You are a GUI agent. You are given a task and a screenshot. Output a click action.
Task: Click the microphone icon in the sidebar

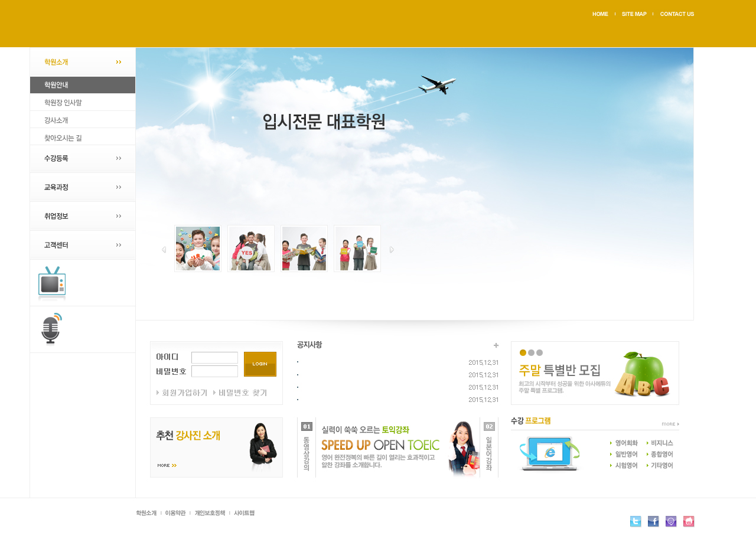point(51,329)
